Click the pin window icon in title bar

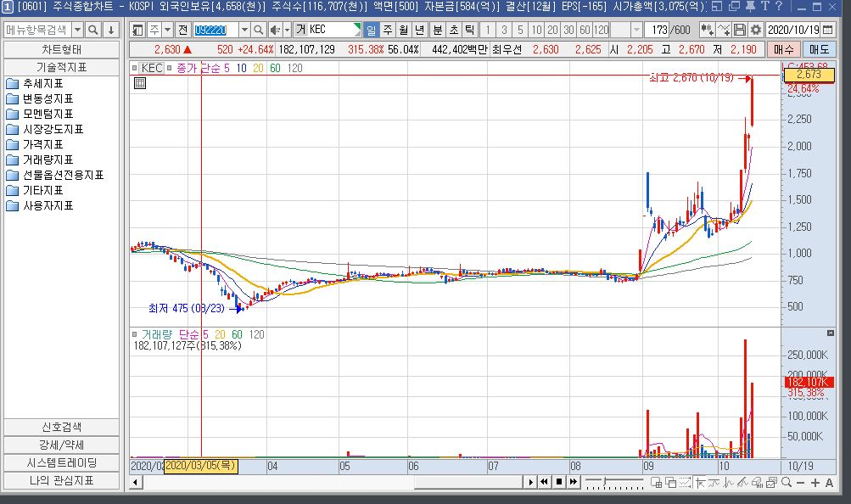click(x=749, y=7)
